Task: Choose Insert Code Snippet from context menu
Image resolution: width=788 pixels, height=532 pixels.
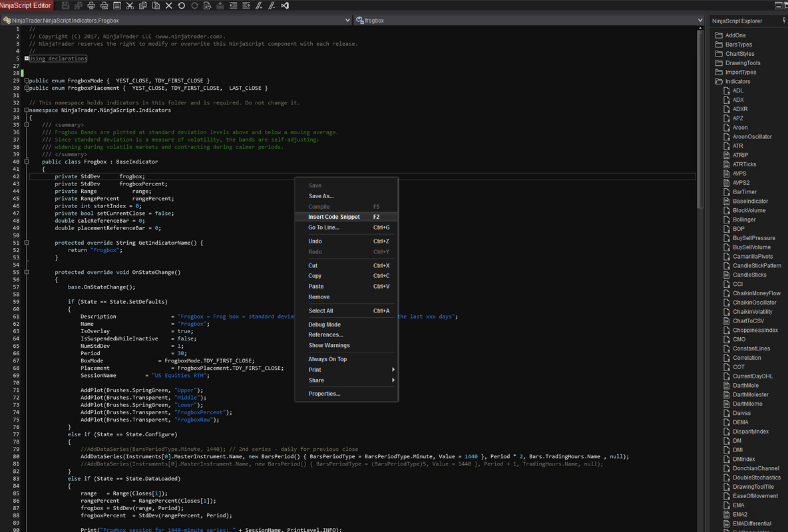Action: [x=333, y=217]
